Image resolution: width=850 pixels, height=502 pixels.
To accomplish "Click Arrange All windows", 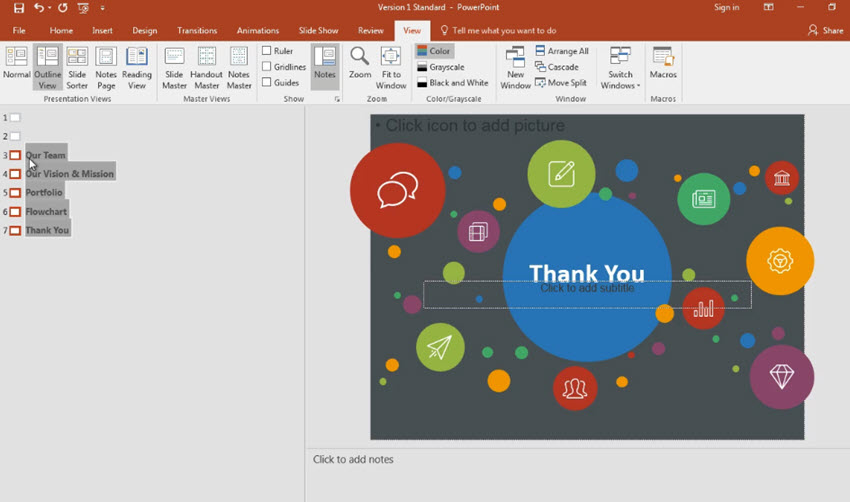I will [x=562, y=51].
